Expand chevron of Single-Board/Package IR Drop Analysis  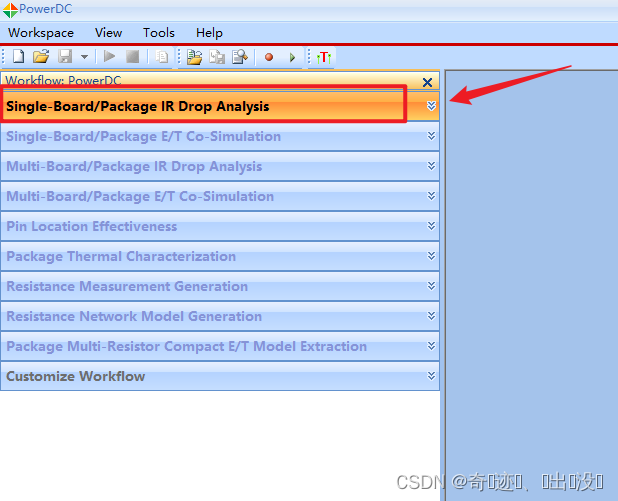pos(431,106)
